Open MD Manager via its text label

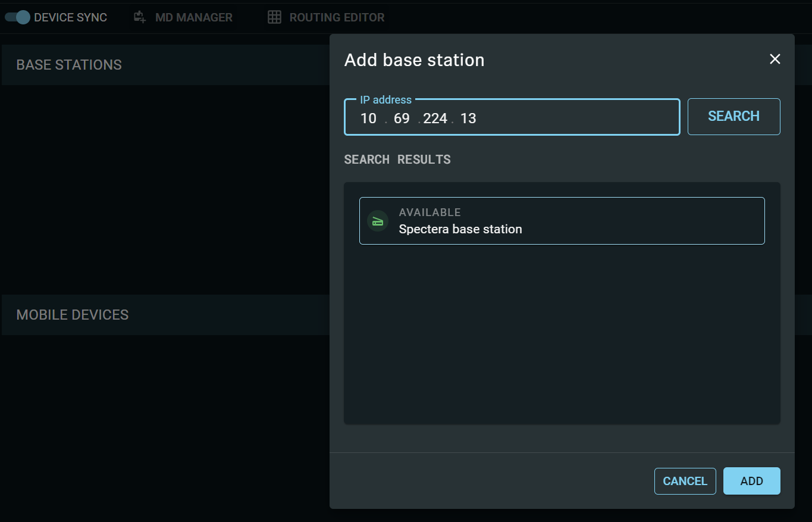(x=193, y=17)
